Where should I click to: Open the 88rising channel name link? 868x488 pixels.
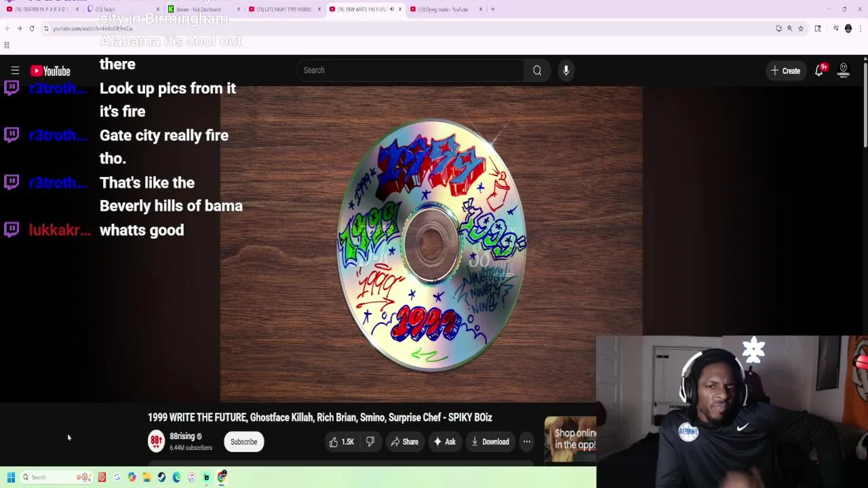coord(182,436)
